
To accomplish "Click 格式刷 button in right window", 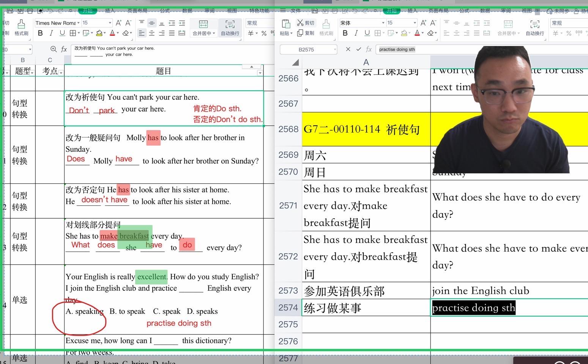I will coord(326,28).
